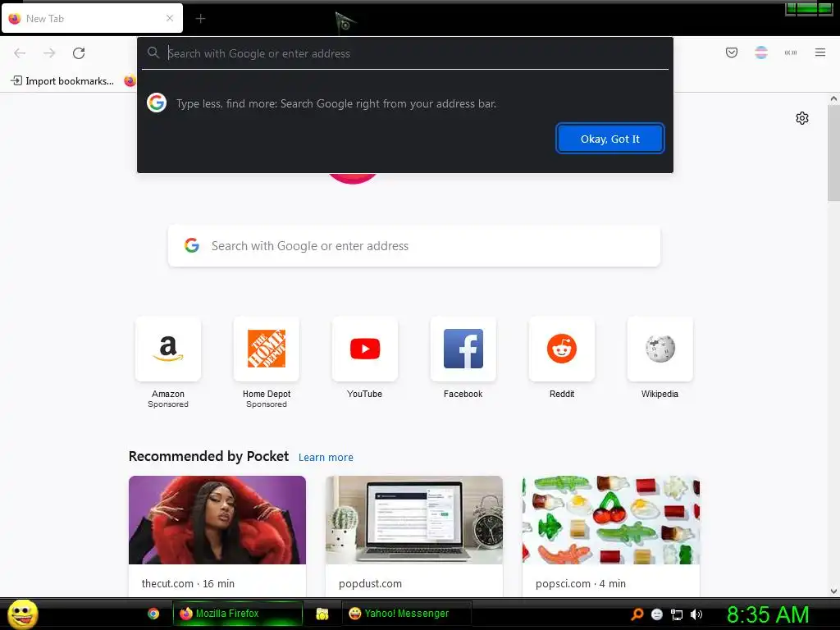This screenshot has height=630, width=840.
Task: Open a new tab with the plus button
Action: (x=200, y=19)
